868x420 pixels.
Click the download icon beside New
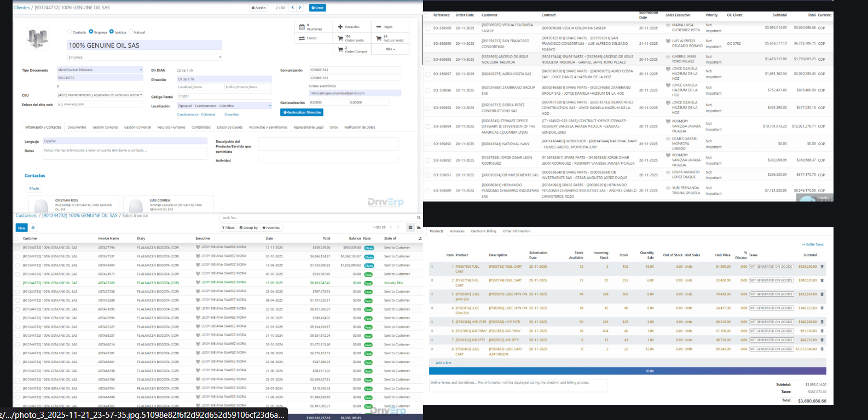(x=33, y=228)
